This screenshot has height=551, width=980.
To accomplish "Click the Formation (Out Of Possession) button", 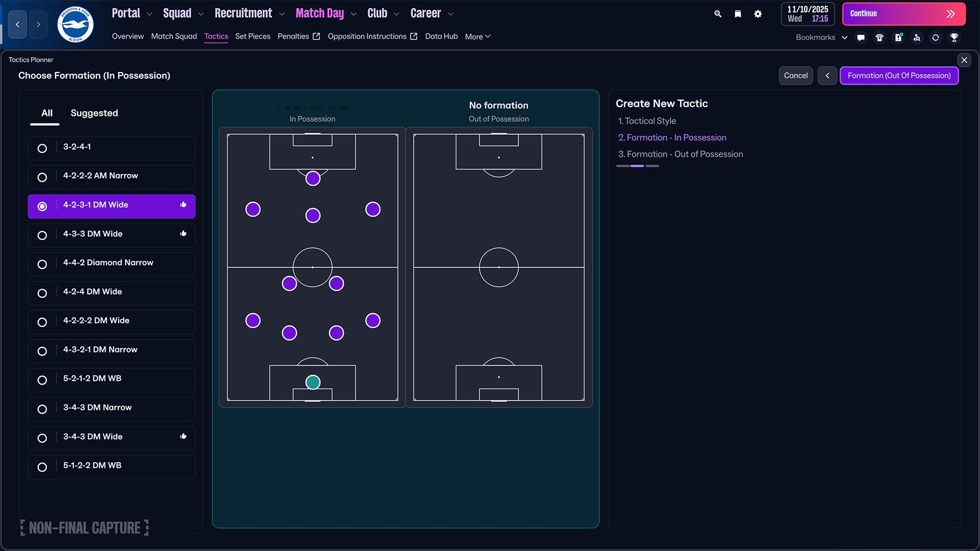I will (899, 76).
